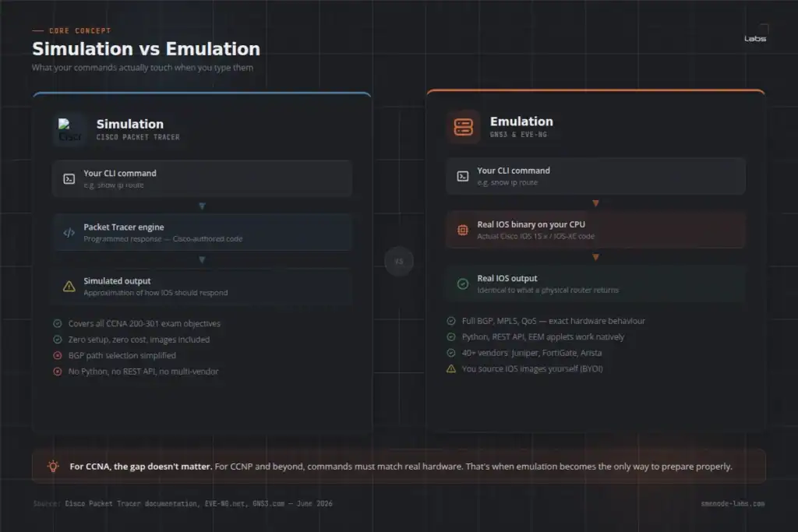Click the subtitle What your commands actually touch
Image resolution: width=798 pixels, height=532 pixels.
(143, 68)
